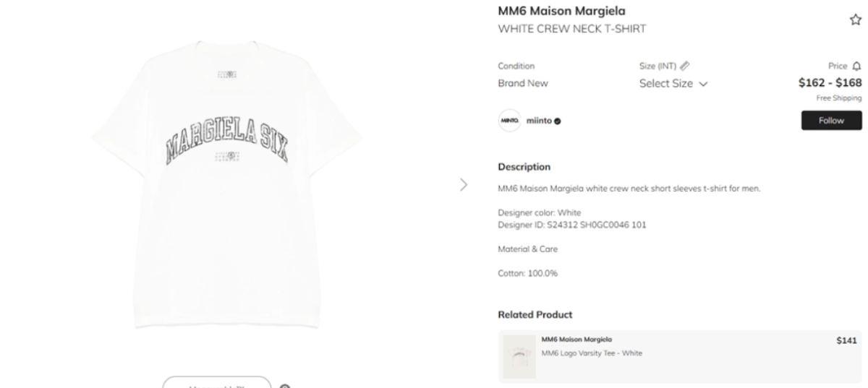Click the miinto seller logo
The height and width of the screenshot is (388, 868).
point(510,121)
